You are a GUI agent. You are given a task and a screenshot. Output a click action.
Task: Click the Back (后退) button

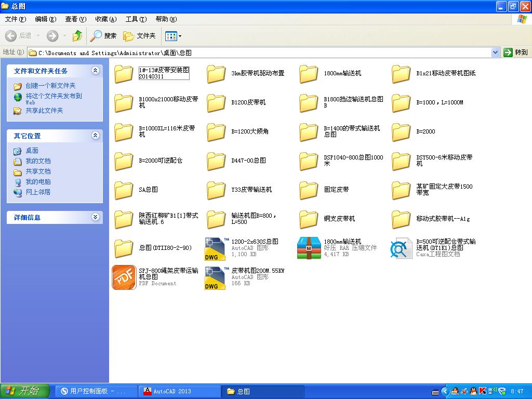(x=19, y=36)
